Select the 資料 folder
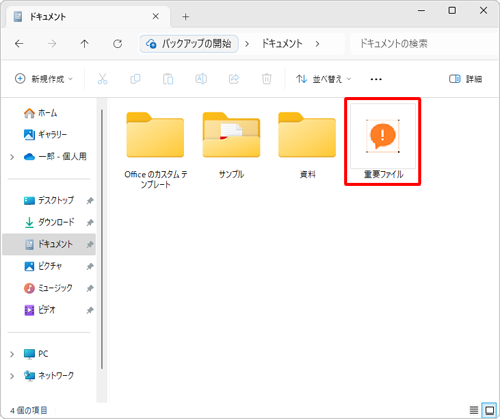 pos(307,145)
